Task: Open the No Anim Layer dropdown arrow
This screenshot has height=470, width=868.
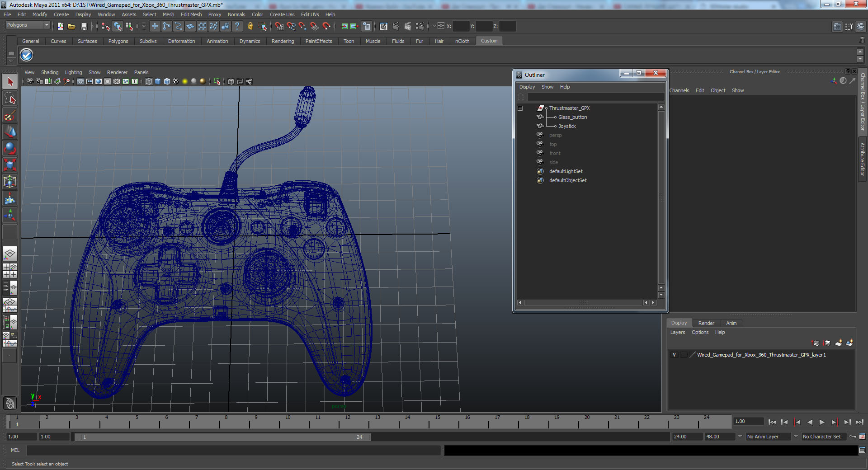Action: click(740, 437)
